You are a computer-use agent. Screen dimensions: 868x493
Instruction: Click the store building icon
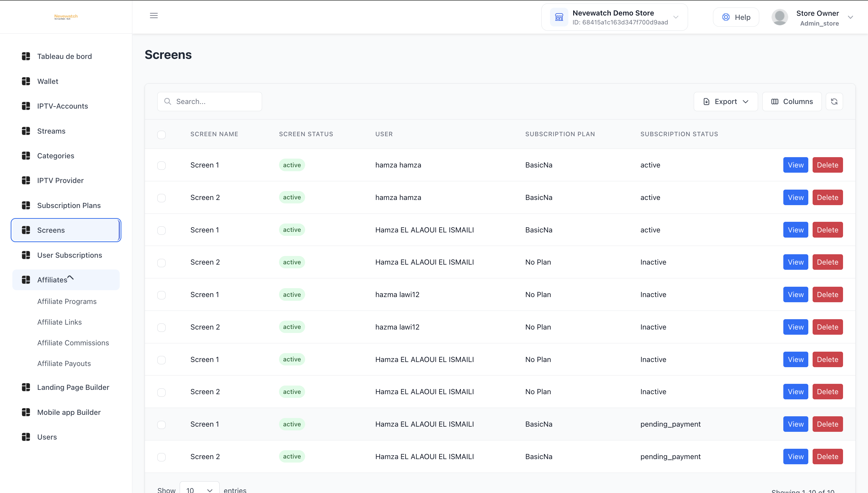559,17
